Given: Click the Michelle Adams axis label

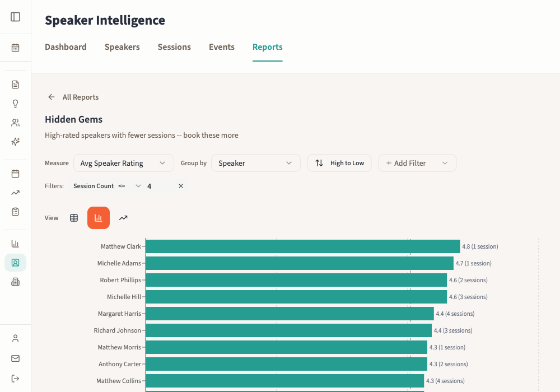Looking at the screenshot, I should [x=119, y=263].
